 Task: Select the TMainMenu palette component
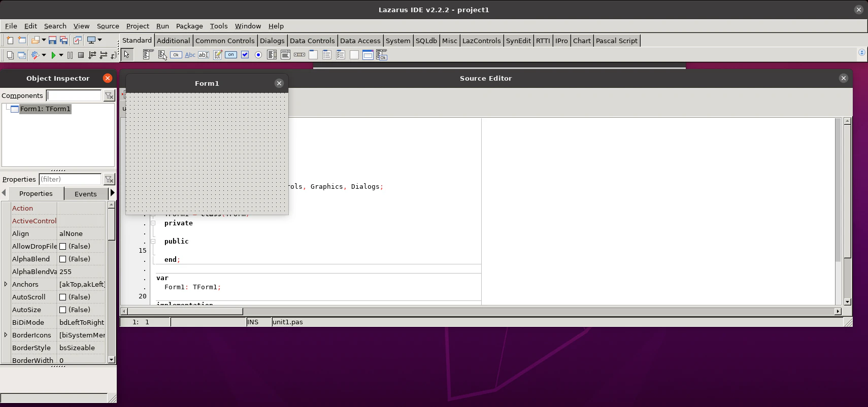click(148, 55)
